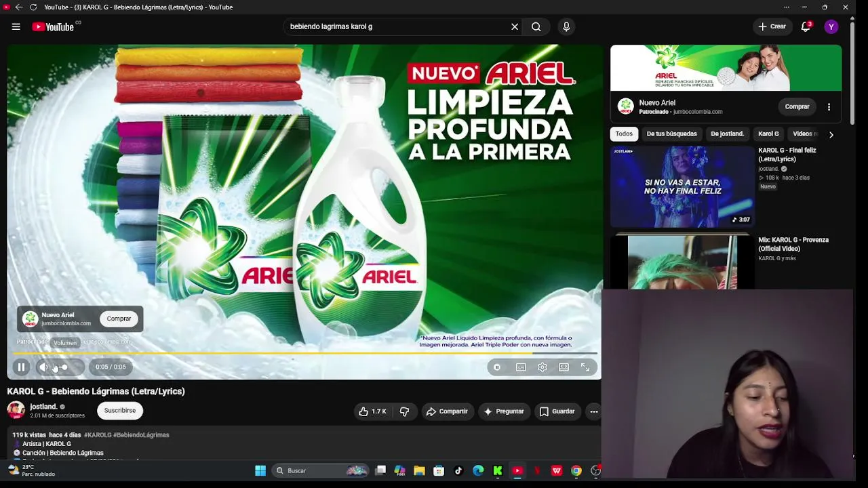The height and width of the screenshot is (488, 868).
Task: Open the WPS Office taskbar icon
Action: tap(557, 470)
